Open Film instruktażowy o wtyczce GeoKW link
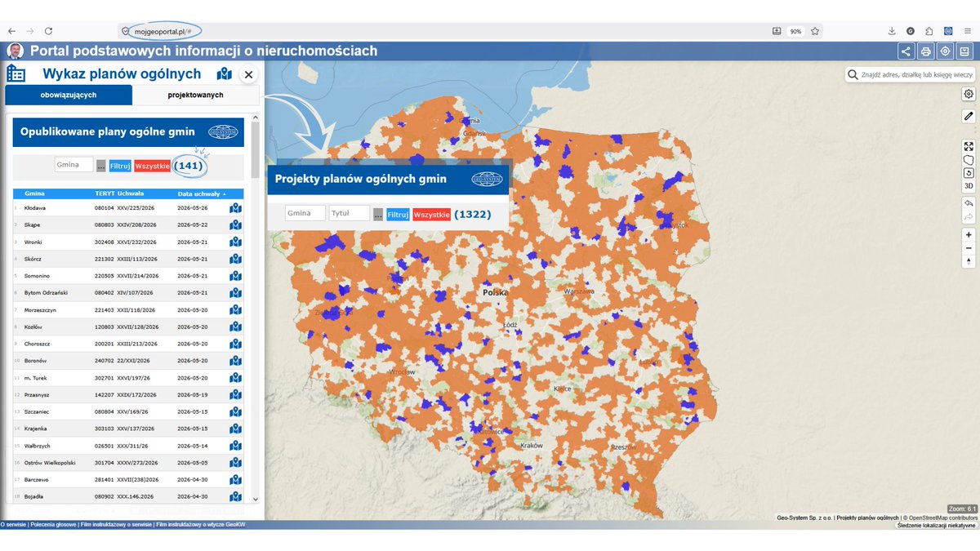 click(200, 525)
